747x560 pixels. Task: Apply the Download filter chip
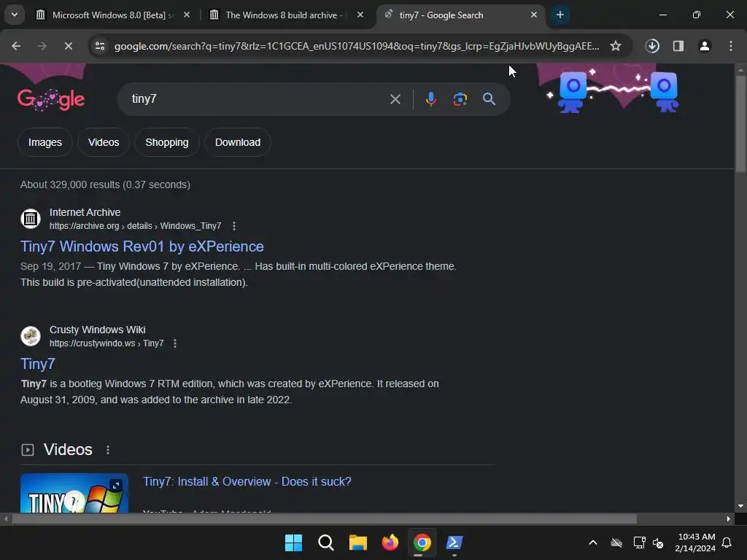click(238, 142)
